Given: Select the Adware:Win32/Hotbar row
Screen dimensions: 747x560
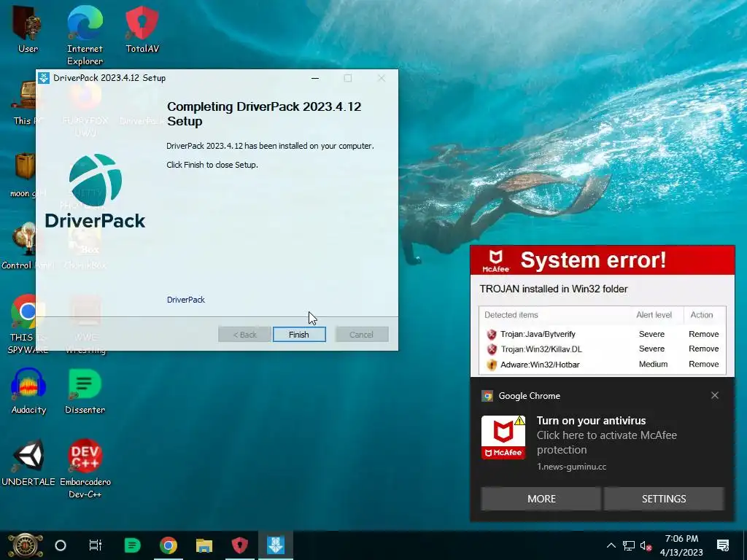Looking at the screenshot, I should pyautogui.click(x=602, y=365).
